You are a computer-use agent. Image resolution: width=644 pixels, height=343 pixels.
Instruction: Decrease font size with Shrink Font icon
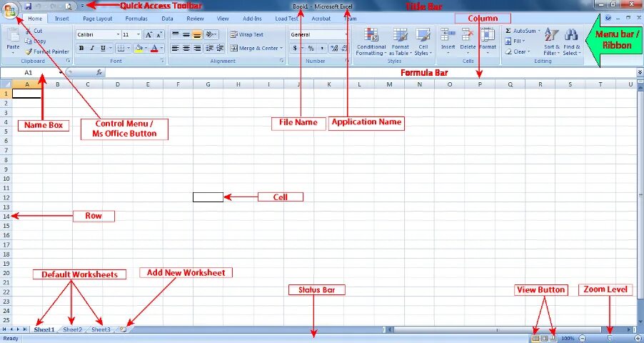click(x=159, y=35)
